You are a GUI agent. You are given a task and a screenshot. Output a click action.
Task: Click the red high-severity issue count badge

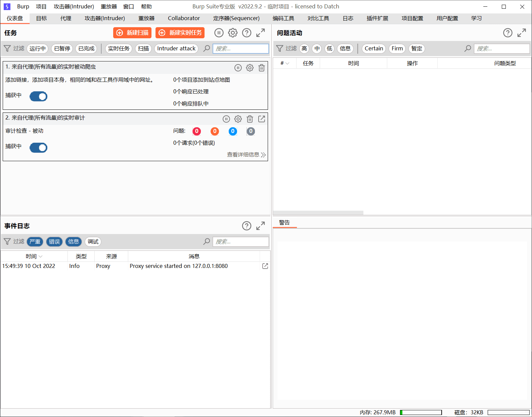point(197,131)
